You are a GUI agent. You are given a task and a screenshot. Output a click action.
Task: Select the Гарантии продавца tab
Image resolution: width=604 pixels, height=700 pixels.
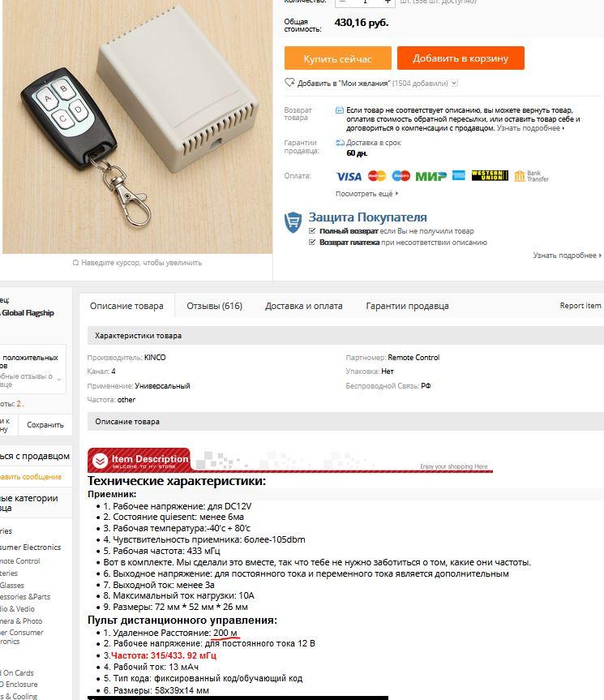pyautogui.click(x=407, y=306)
